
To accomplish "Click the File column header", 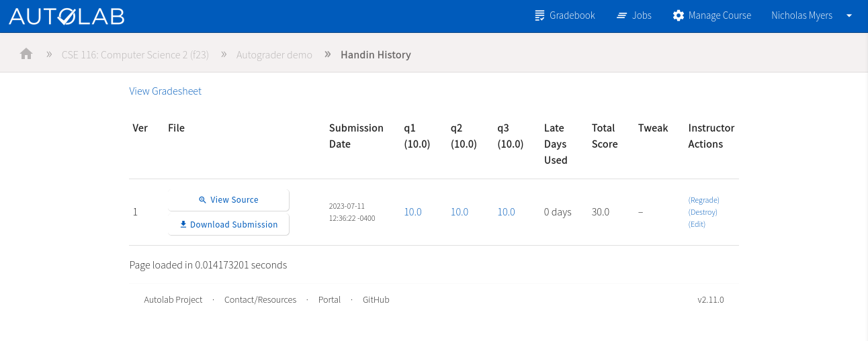I will (x=176, y=128).
